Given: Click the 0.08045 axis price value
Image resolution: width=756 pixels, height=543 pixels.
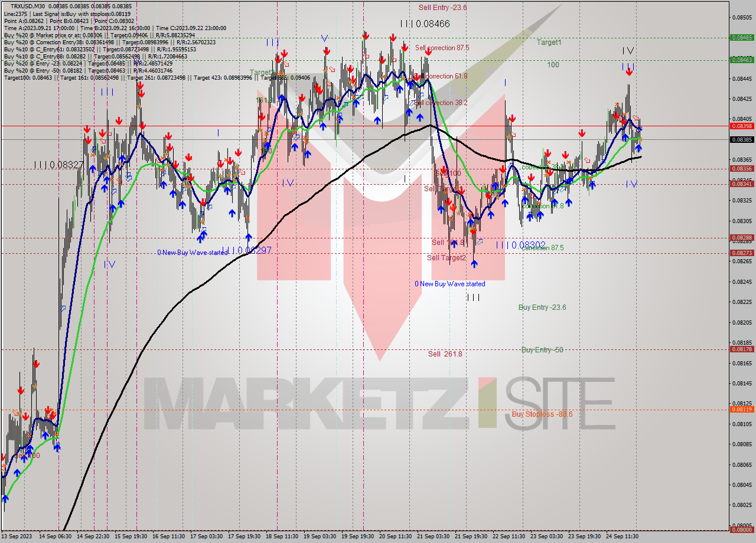Looking at the screenshot, I should point(742,485).
